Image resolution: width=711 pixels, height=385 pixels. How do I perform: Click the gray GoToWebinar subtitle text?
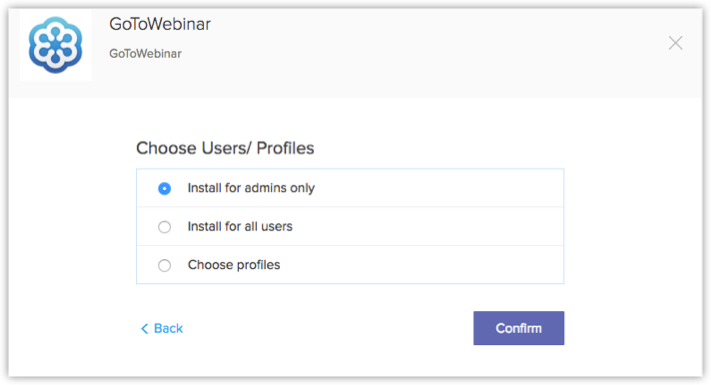click(x=145, y=54)
